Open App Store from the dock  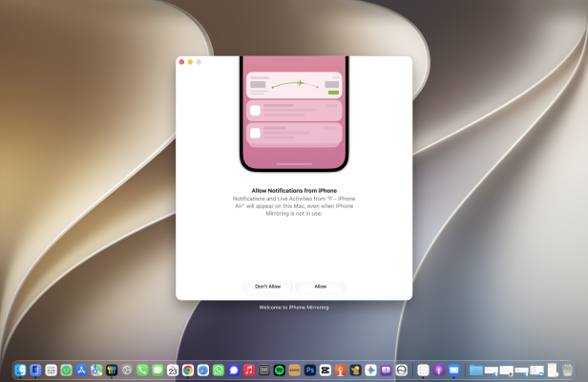(81, 371)
